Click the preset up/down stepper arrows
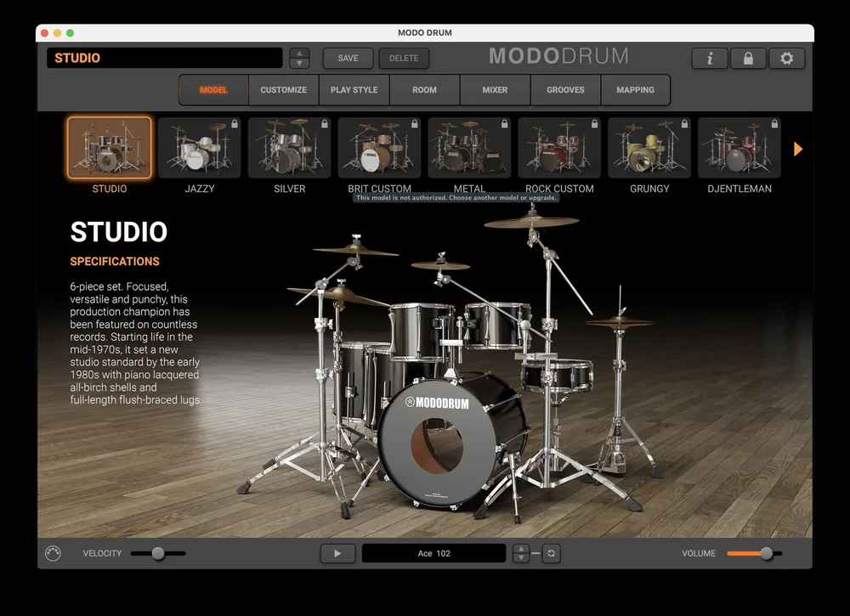 (299, 58)
